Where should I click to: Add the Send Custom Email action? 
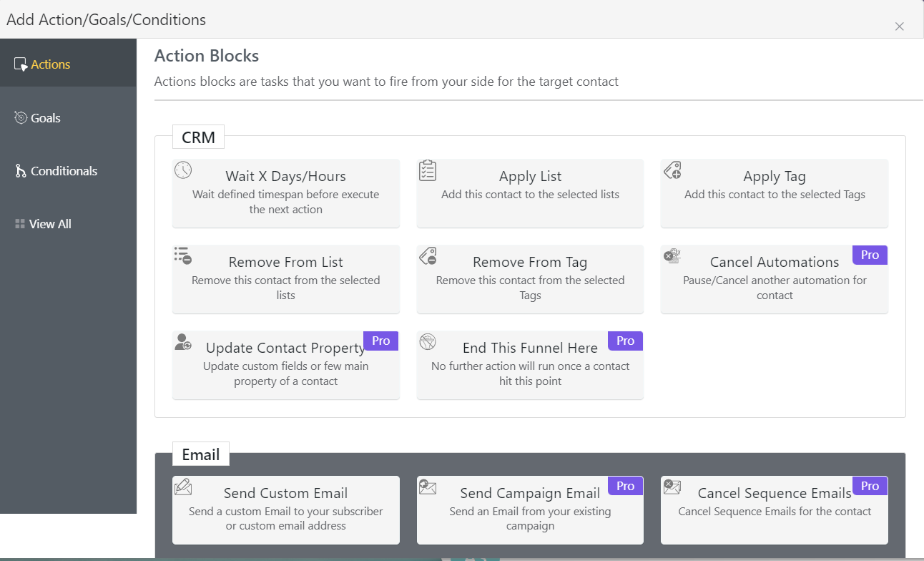pos(286,510)
